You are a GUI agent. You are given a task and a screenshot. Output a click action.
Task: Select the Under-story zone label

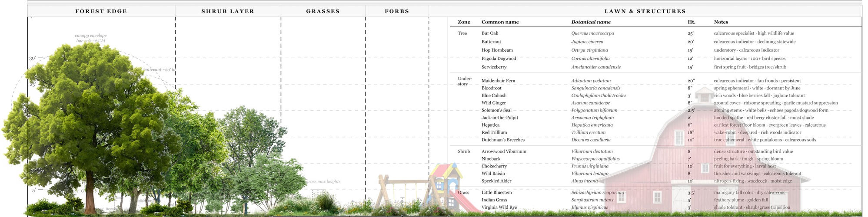[x=465, y=81]
